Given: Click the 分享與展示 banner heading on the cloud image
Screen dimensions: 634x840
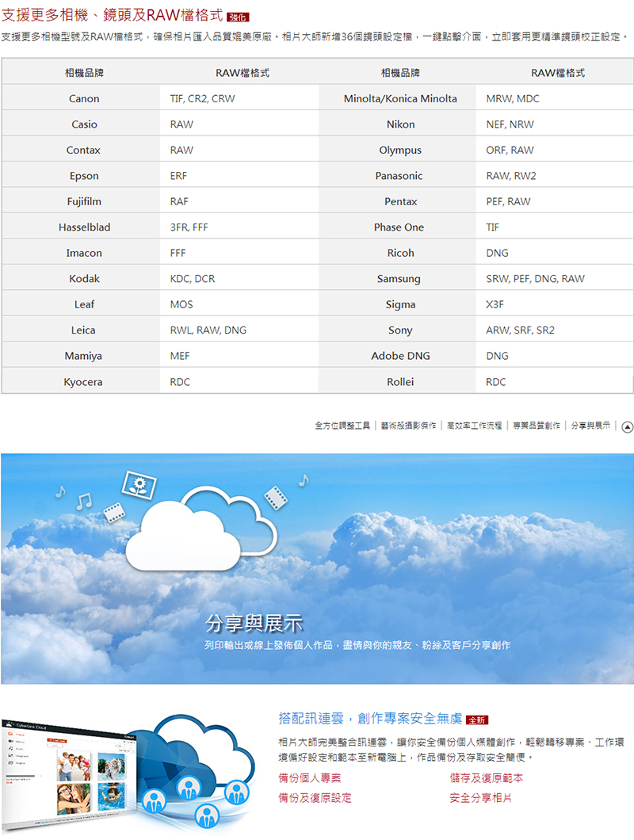Looking at the screenshot, I should click(x=254, y=624).
